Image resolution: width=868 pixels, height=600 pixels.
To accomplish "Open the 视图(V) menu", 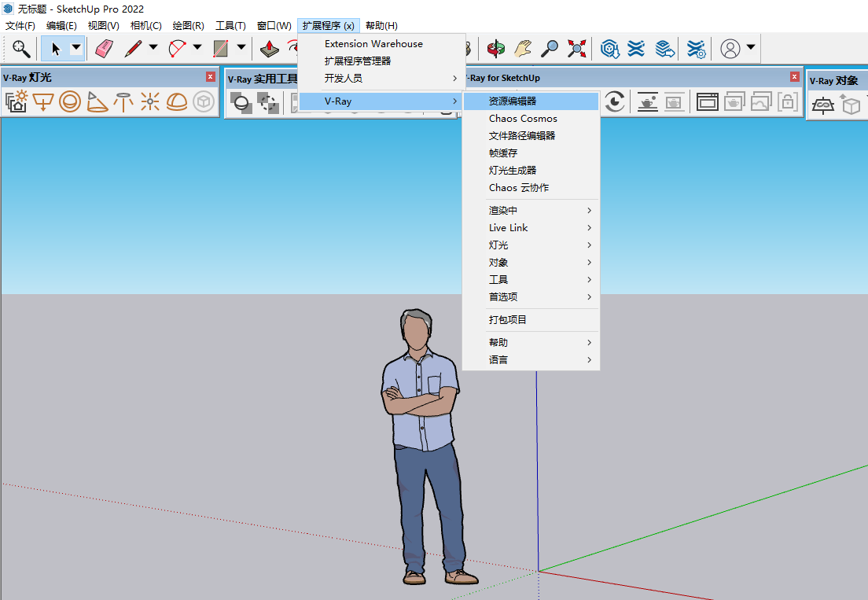I will pos(104,25).
